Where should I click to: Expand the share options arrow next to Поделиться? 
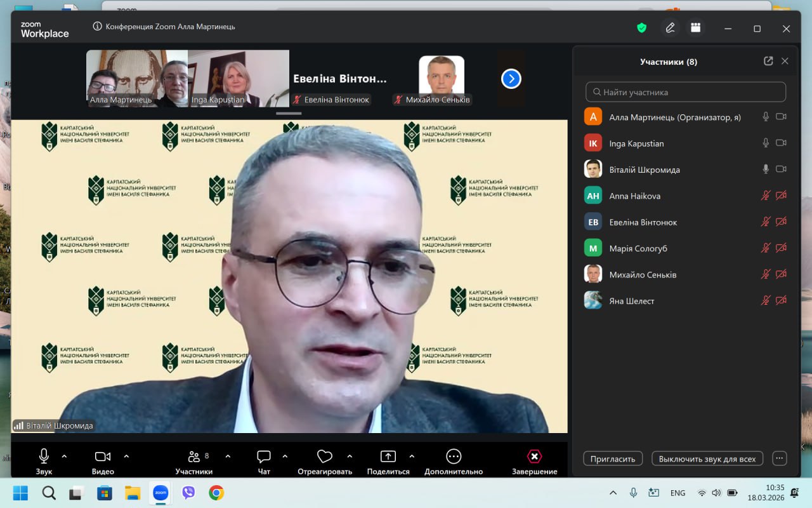[412, 456]
